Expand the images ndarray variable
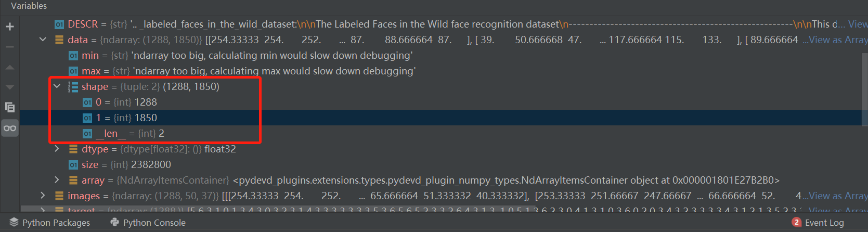 pyautogui.click(x=43, y=196)
